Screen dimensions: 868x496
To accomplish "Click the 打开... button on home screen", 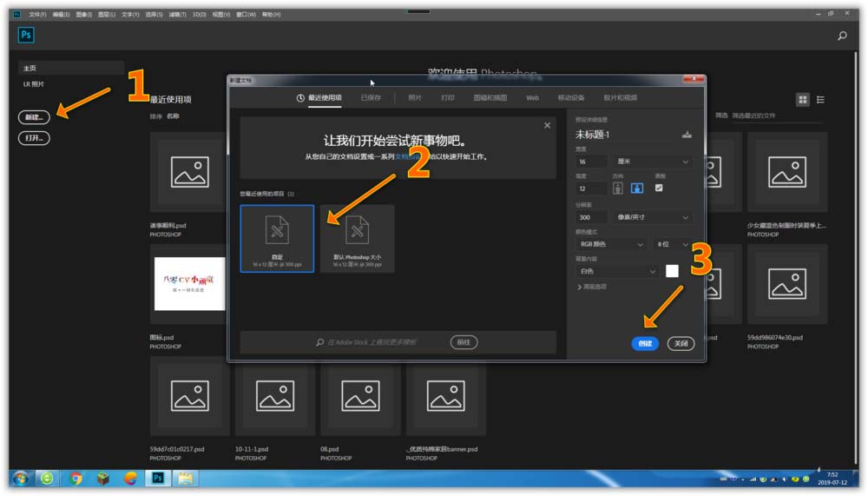I will coord(35,138).
